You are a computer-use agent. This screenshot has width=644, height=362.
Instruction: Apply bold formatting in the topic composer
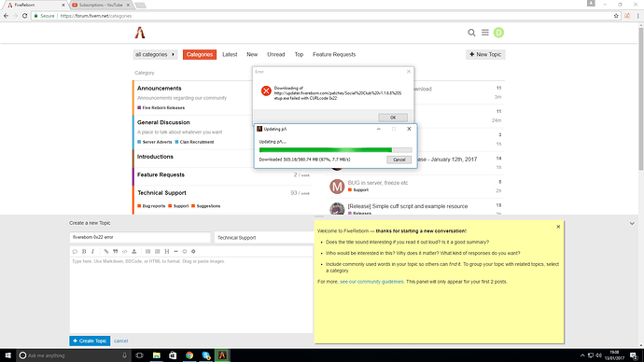[x=84, y=251]
